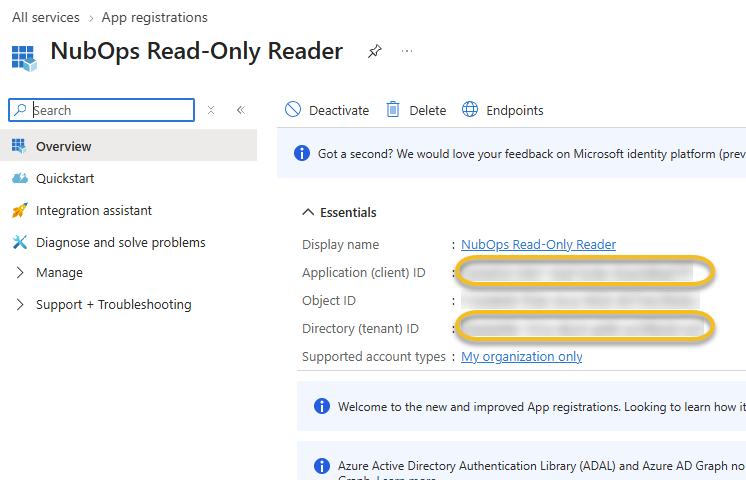Pin the NubOps Read-Only Reader page

click(x=374, y=51)
